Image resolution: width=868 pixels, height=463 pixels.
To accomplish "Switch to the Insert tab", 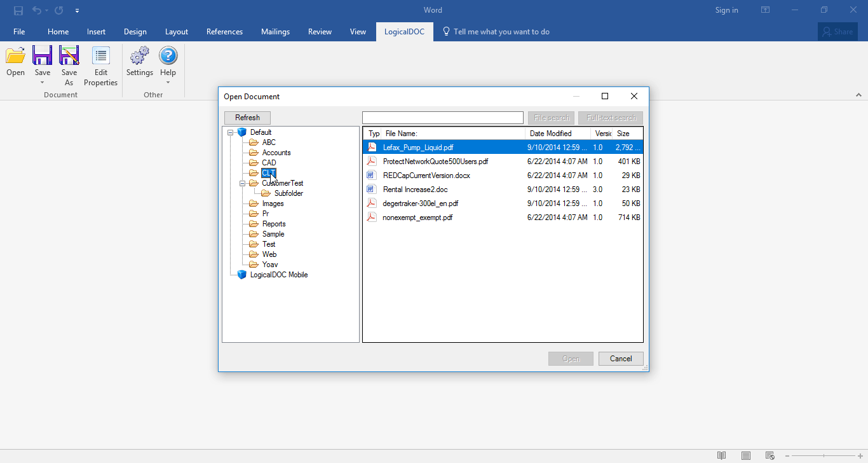I will point(97,32).
